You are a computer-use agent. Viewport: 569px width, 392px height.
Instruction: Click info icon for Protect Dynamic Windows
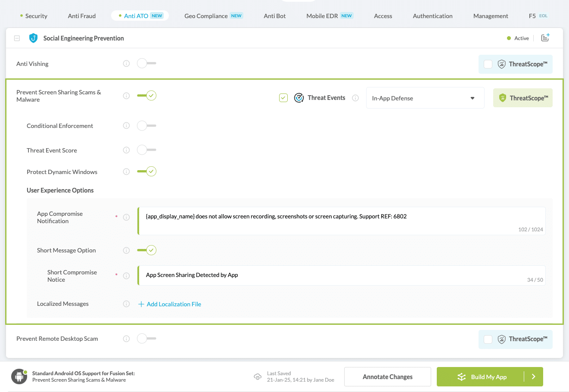[126, 172]
